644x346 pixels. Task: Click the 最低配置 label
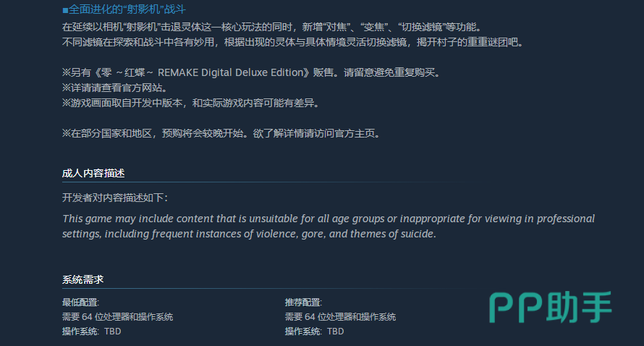(x=80, y=303)
